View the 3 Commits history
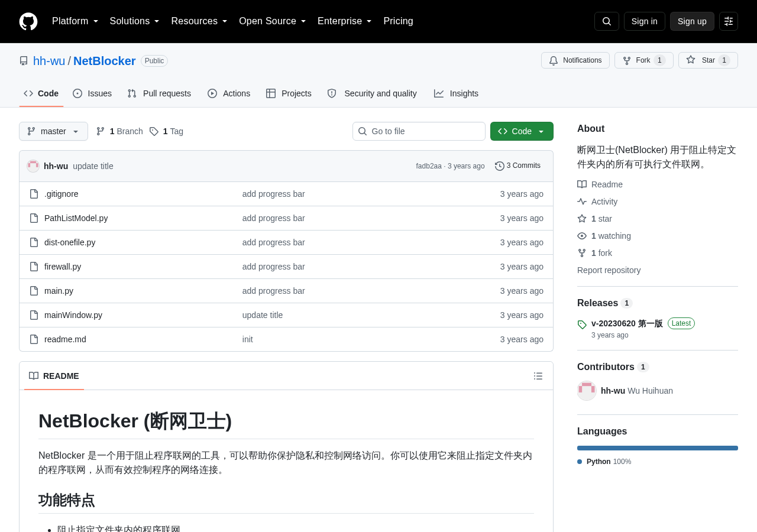This screenshot has width=757, height=532. pyautogui.click(x=518, y=166)
